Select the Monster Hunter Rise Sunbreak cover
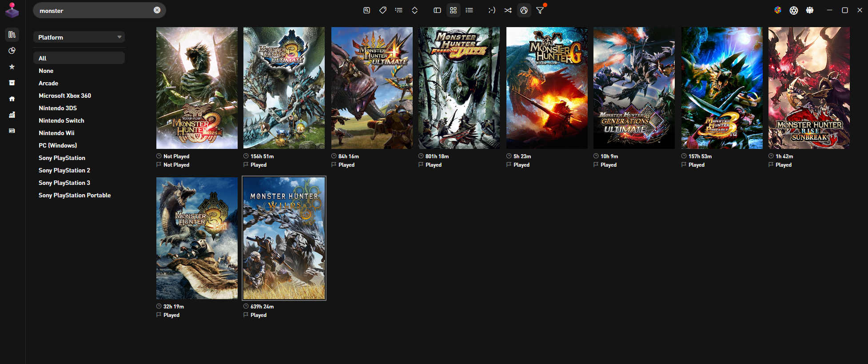 point(809,88)
